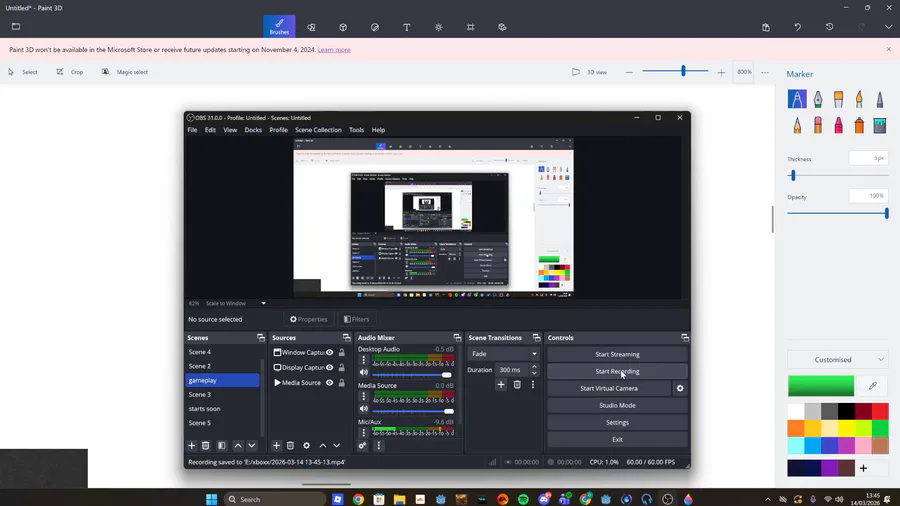Select the Pixel pen brush
This screenshot has width=900, height=506.
880,99
